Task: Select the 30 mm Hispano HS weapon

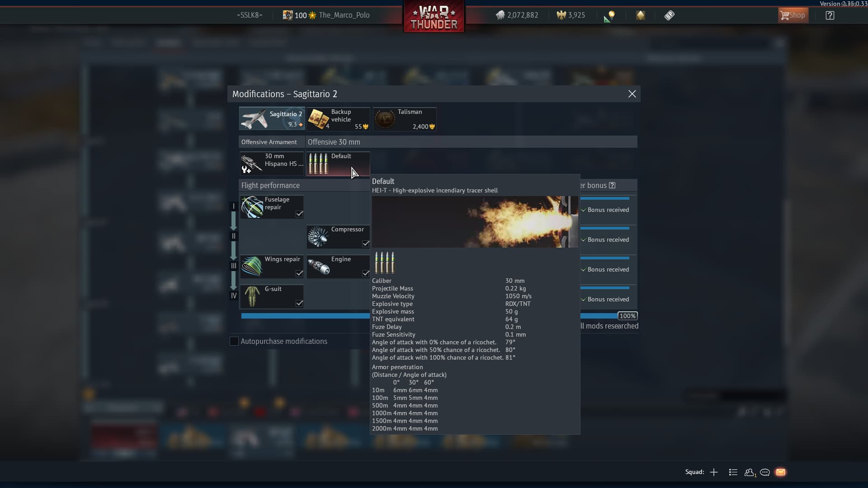Action: pyautogui.click(x=272, y=164)
